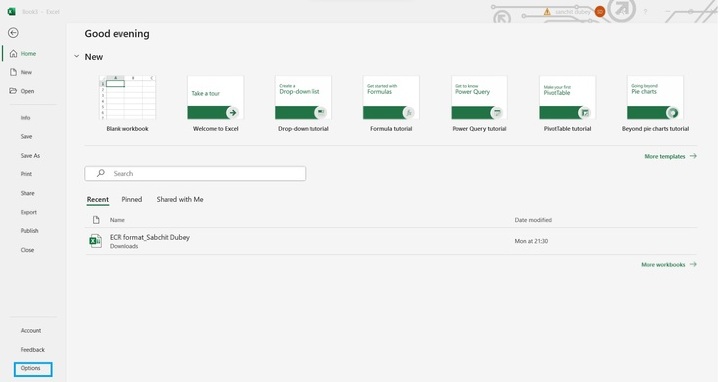Click the back arrow to return to workbook

pyautogui.click(x=13, y=33)
